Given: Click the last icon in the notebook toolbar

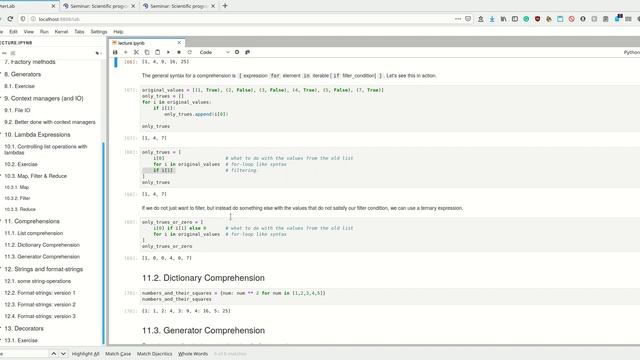Looking at the screenshot, I should coord(247,52).
